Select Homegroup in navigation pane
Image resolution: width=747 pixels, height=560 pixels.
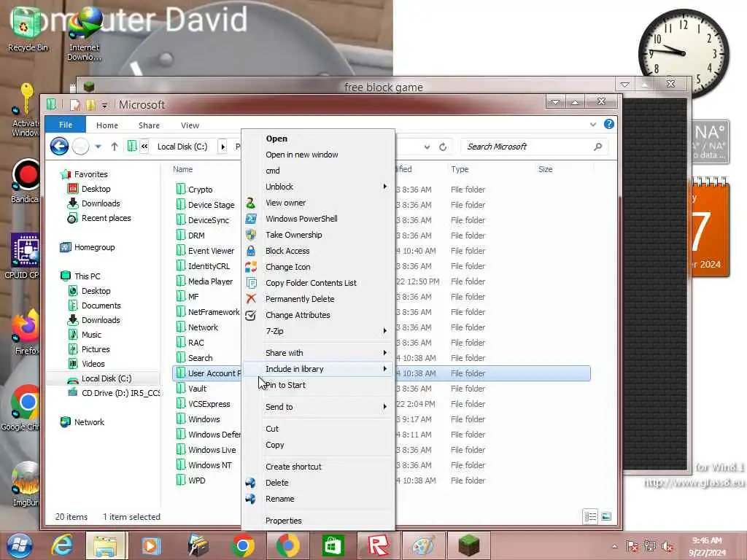(94, 247)
